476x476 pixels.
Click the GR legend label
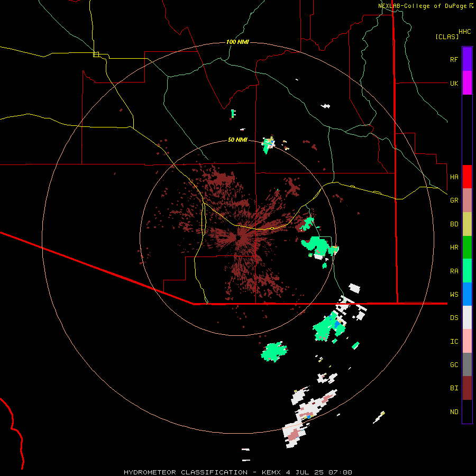pos(454,200)
